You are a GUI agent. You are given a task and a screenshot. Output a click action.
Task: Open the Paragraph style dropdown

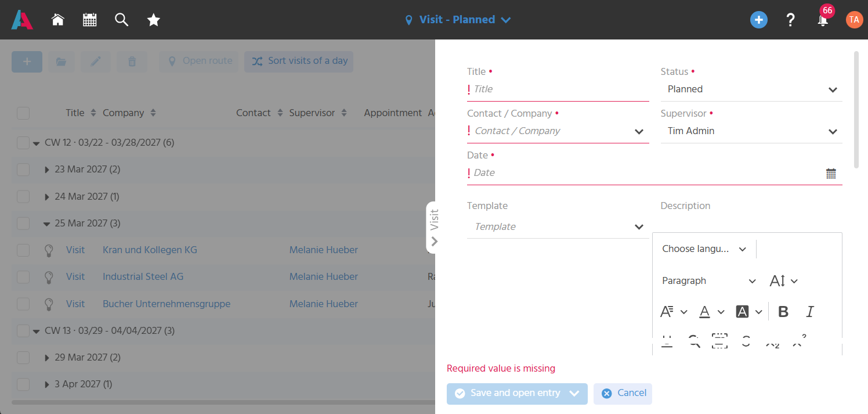[709, 281]
